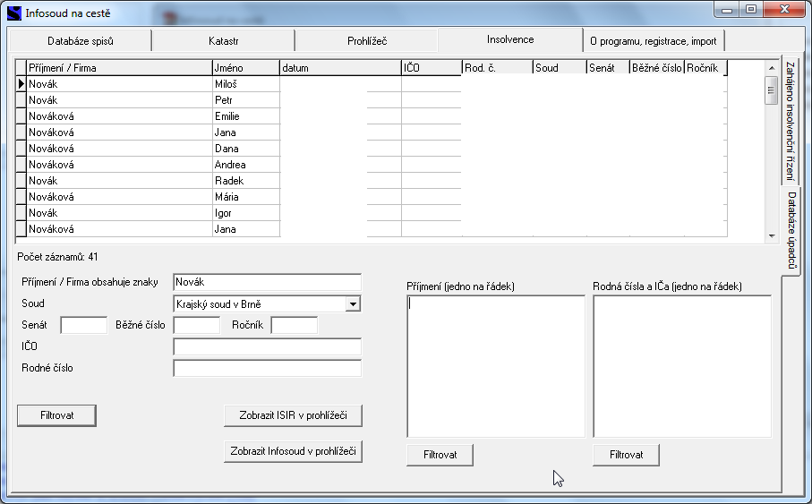Click the scroll down arrow of the table
Image resolution: width=812 pixels, height=504 pixels.
[772, 236]
